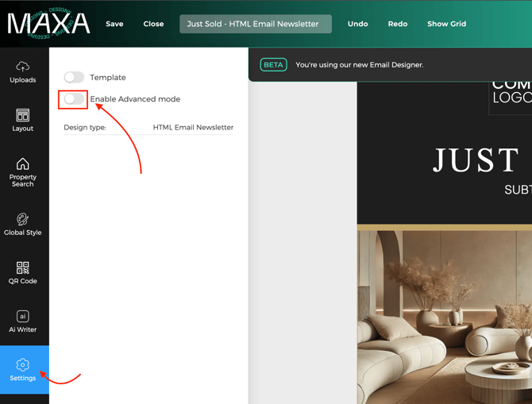
Task: Open the Ai Writer tool
Action: point(22,321)
